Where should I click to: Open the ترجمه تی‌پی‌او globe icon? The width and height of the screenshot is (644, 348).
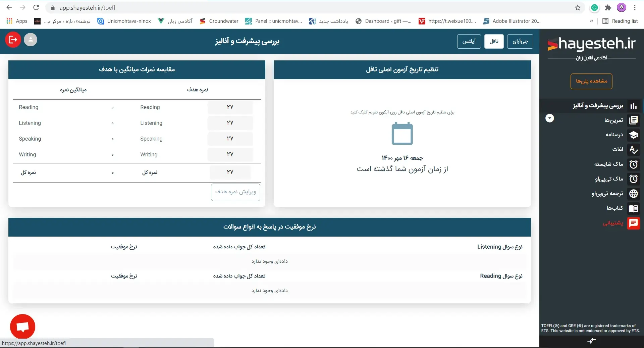(x=634, y=194)
